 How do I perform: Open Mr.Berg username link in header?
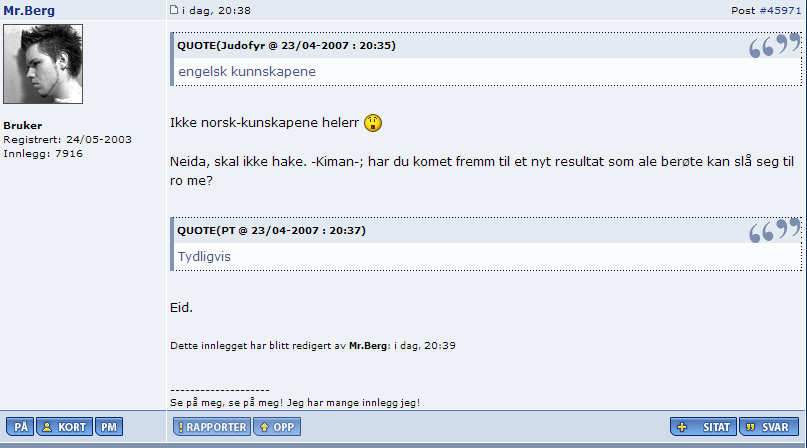pos(29,10)
